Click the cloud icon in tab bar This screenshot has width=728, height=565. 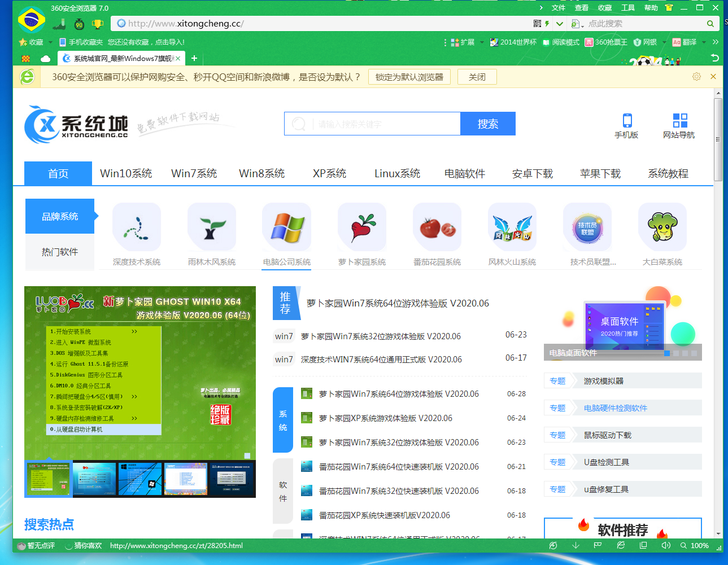pyautogui.click(x=46, y=59)
